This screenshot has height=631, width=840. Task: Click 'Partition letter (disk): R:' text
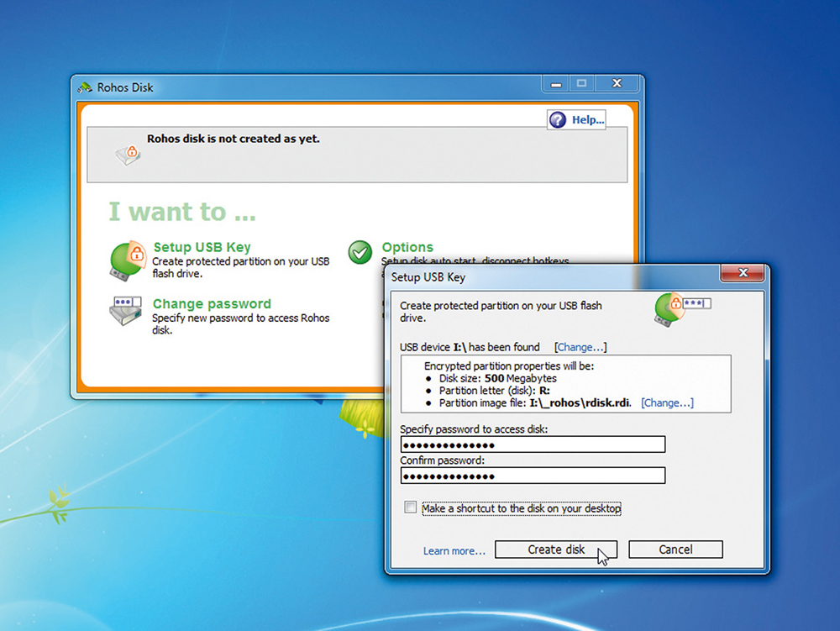495,391
